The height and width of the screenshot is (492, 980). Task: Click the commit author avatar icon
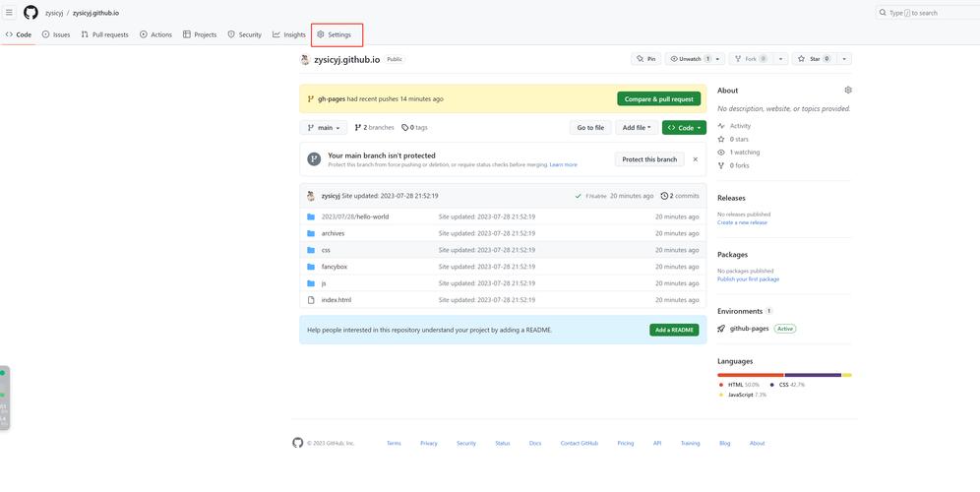(x=311, y=196)
